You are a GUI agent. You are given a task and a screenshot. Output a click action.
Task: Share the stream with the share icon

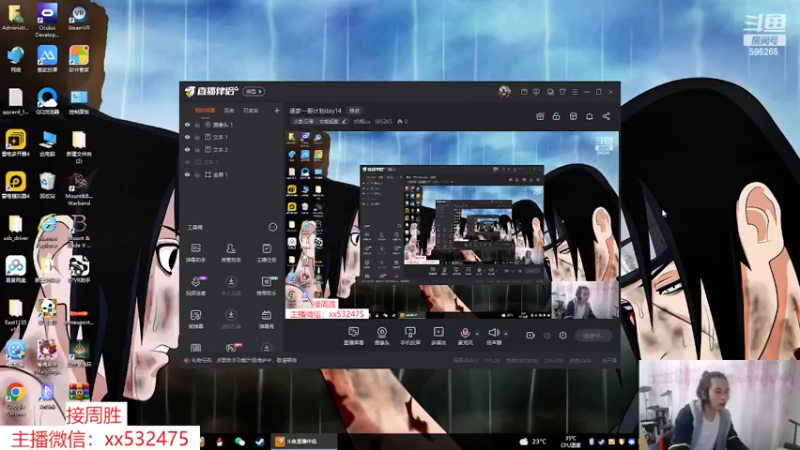606,116
